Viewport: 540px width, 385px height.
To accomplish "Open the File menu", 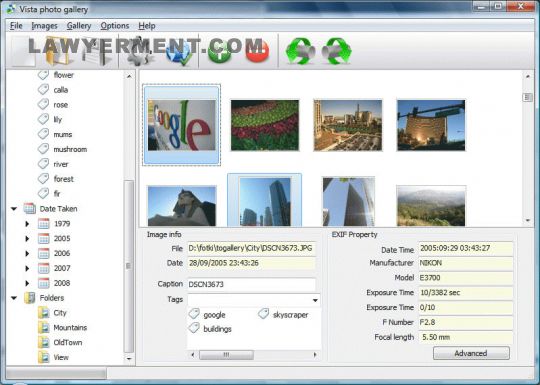I will [16, 26].
